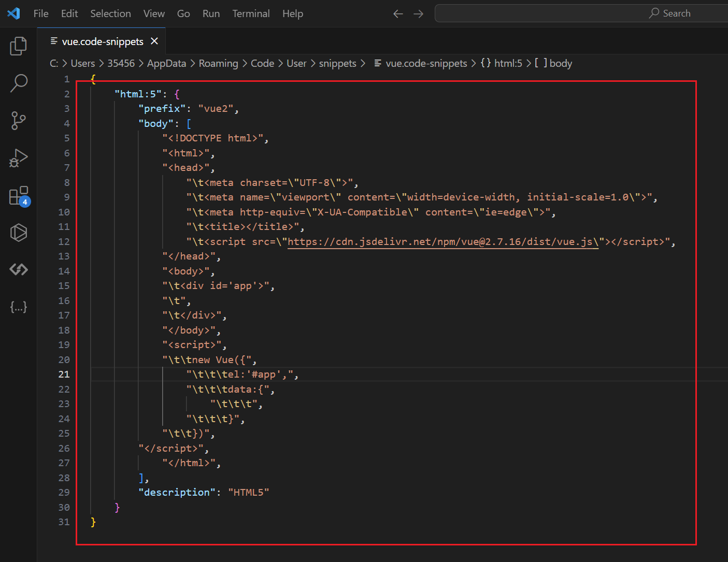
Task: Click the "description" key text
Action: click(177, 492)
